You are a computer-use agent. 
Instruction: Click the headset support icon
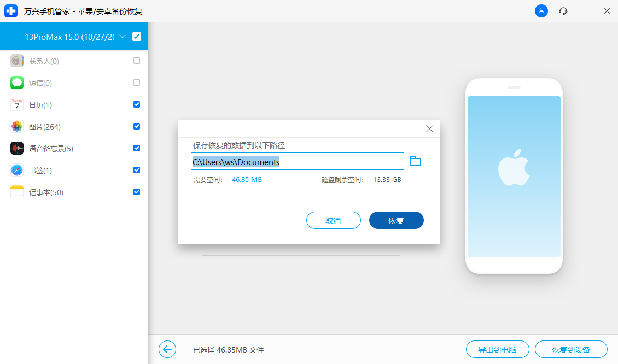coord(563,11)
